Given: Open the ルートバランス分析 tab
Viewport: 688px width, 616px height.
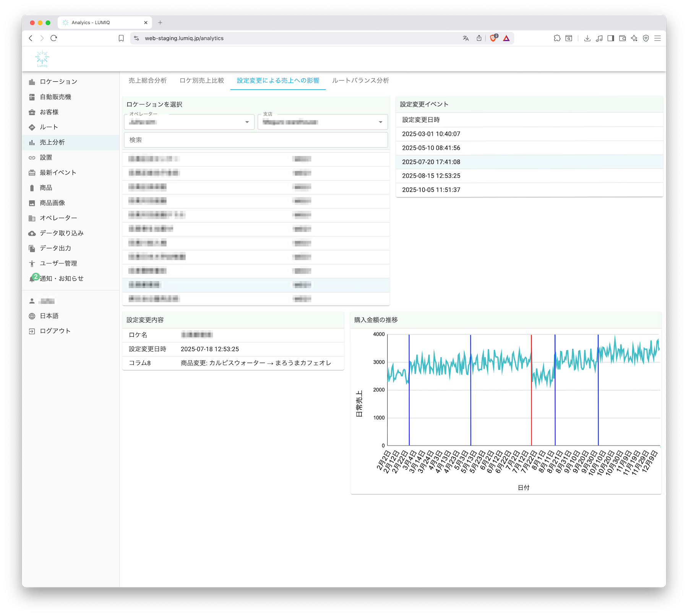Looking at the screenshot, I should point(360,81).
